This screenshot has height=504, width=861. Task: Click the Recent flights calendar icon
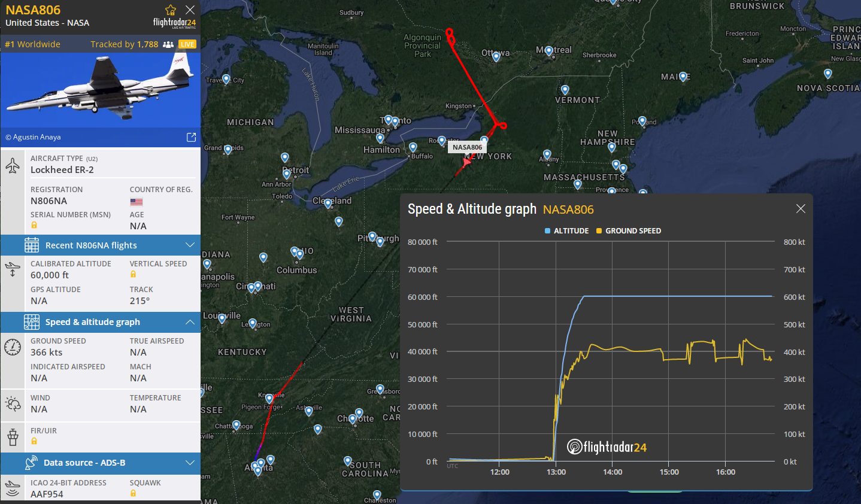click(x=32, y=245)
